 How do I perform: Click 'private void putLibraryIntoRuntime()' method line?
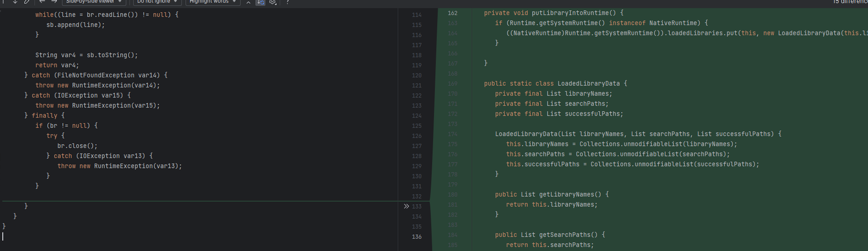[x=553, y=13]
